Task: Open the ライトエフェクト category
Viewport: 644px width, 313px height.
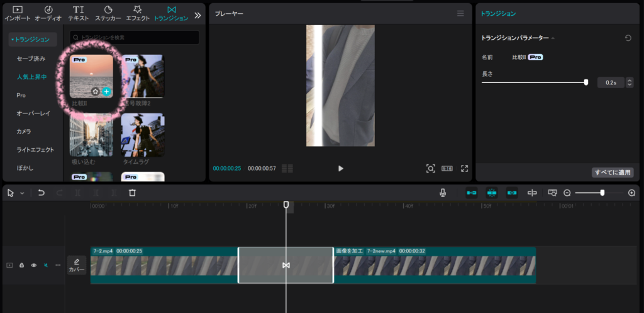Action: coord(35,150)
